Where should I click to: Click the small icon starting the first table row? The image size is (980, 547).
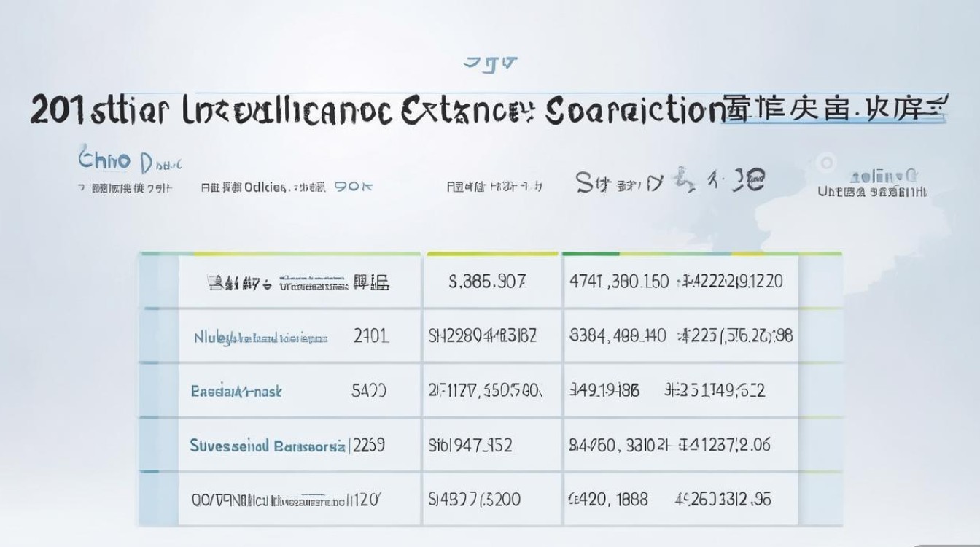(214, 282)
